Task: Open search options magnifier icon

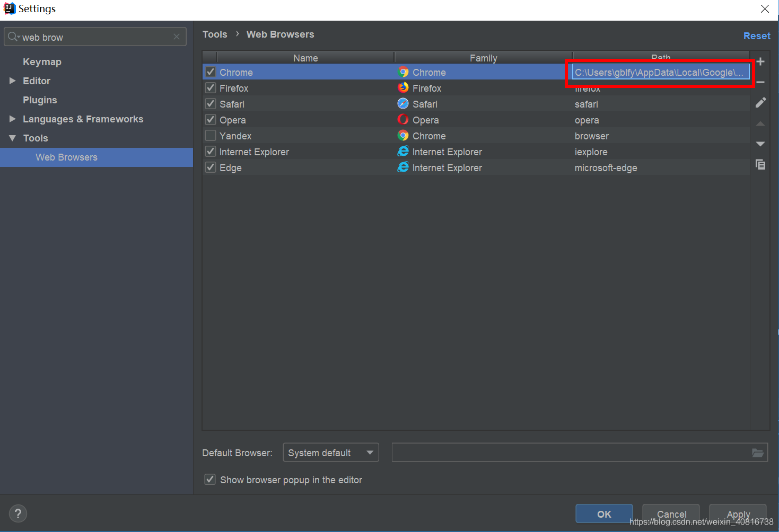Action: pos(13,37)
